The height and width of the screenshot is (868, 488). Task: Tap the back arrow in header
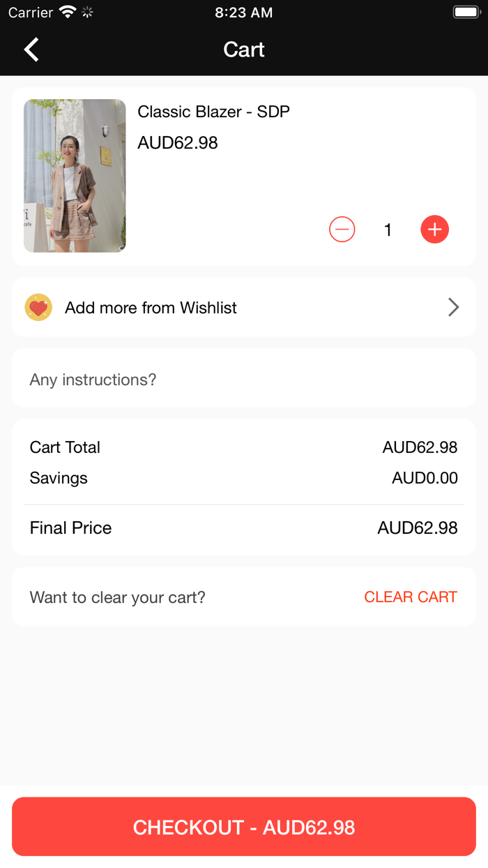[x=31, y=50]
